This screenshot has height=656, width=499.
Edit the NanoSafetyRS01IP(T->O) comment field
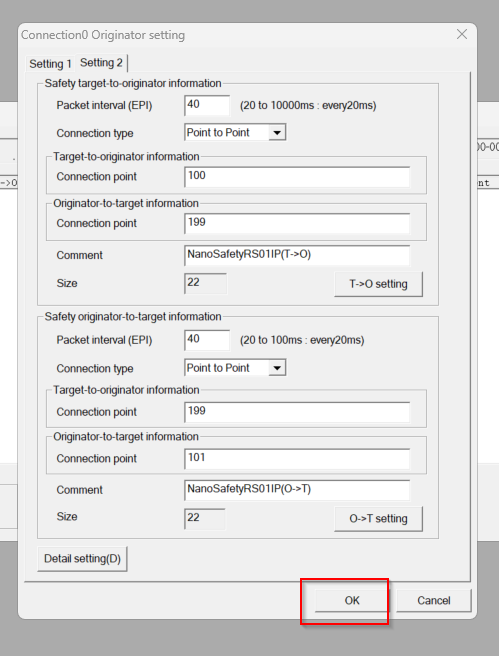pos(297,255)
